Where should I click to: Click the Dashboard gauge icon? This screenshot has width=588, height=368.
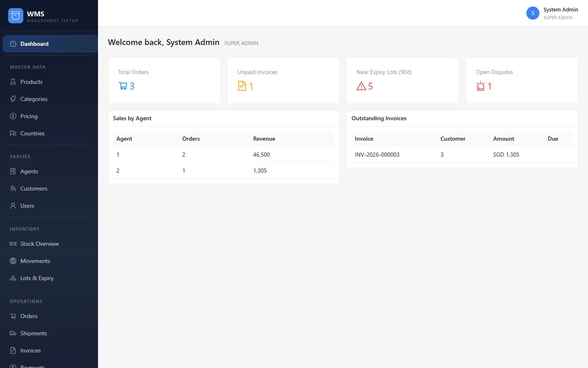(x=13, y=44)
